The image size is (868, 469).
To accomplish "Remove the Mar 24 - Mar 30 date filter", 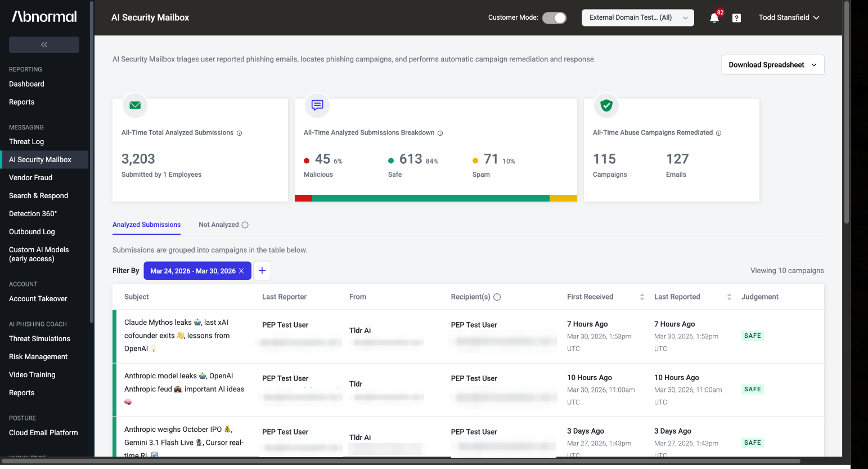I will tap(241, 271).
